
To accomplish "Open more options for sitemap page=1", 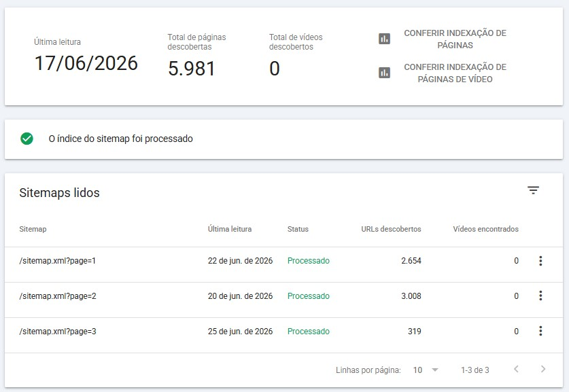I will 540,261.
